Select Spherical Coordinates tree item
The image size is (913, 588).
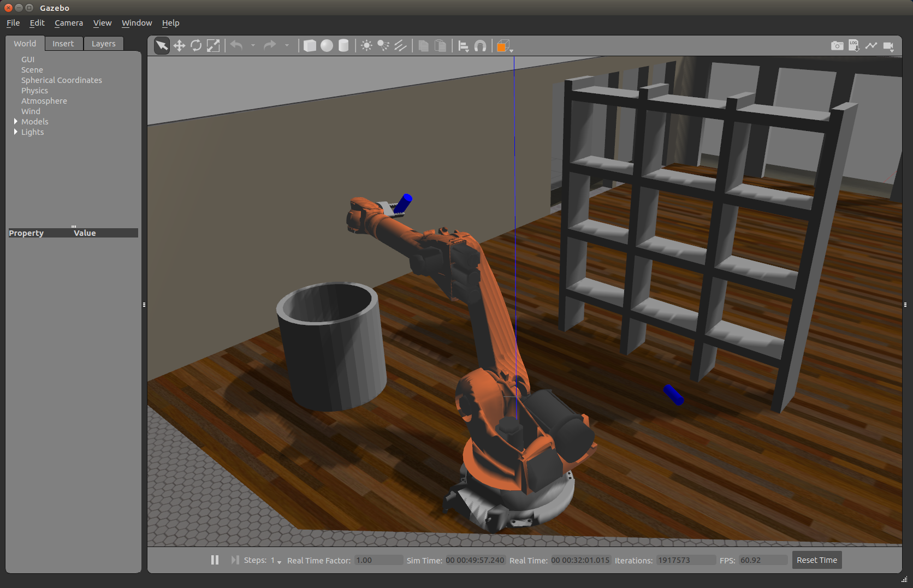[x=62, y=80]
